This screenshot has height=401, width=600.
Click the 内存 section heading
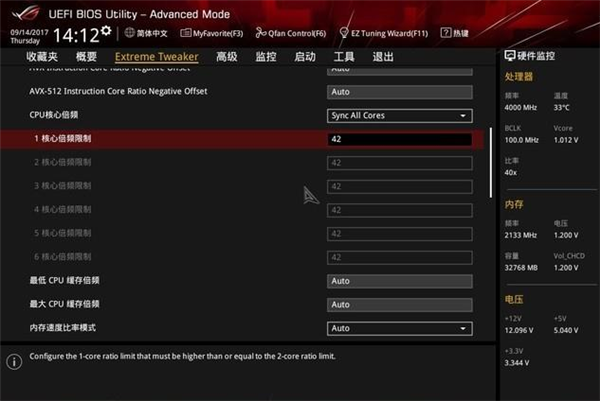514,204
